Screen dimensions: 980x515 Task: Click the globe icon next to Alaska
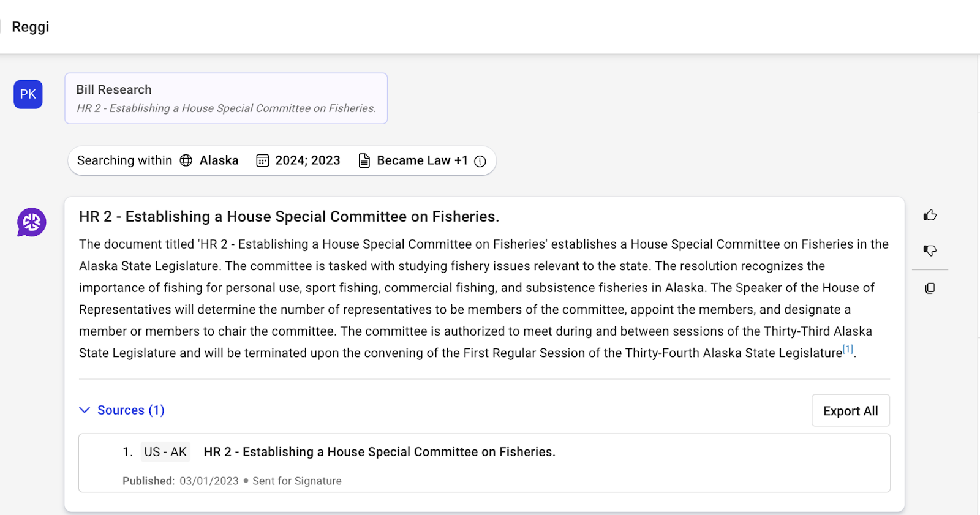pyautogui.click(x=186, y=160)
